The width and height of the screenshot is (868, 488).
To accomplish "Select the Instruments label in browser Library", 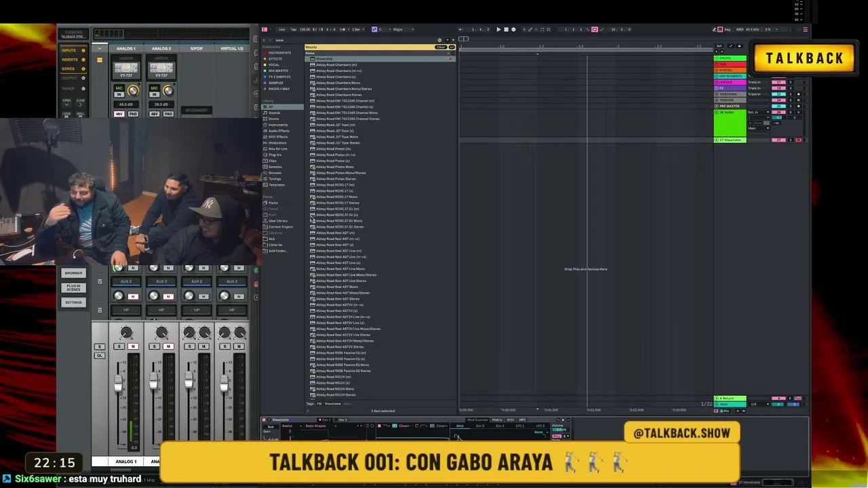I will pos(278,125).
